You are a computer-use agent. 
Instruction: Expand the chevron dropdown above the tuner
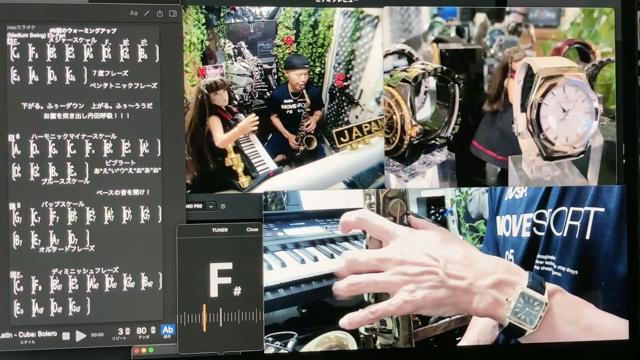click(x=211, y=206)
